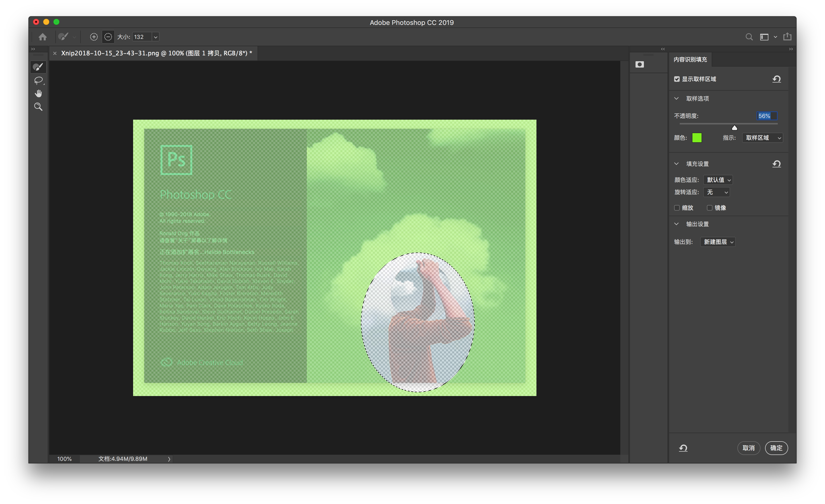Viewport: 825px width, 504px height.
Task: Select the Lasso tool
Action: [x=39, y=80]
